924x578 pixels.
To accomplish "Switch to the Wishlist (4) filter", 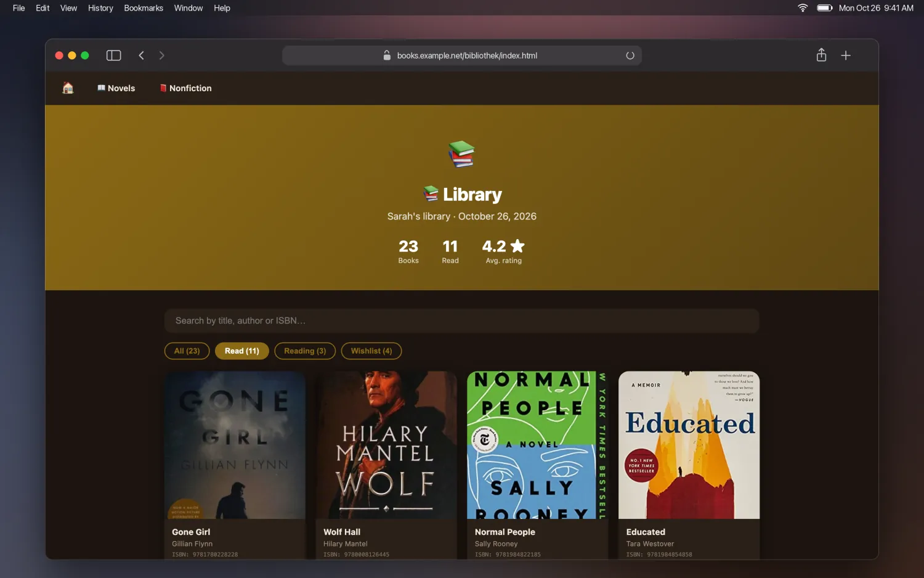I will point(371,351).
